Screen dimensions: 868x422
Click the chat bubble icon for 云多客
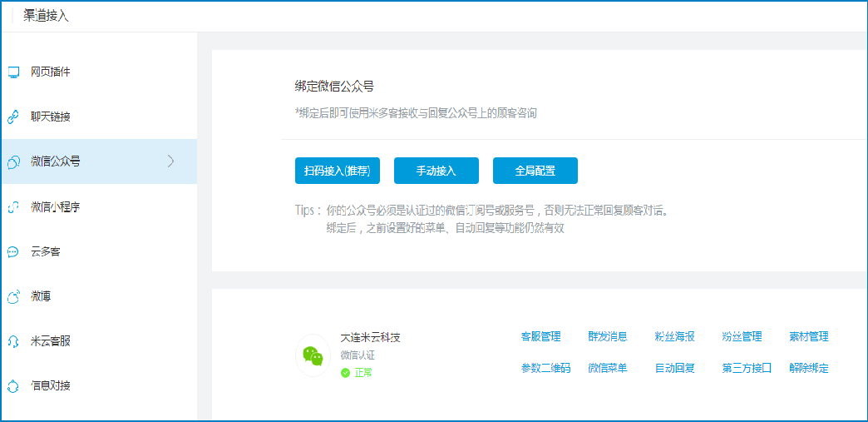tap(13, 252)
